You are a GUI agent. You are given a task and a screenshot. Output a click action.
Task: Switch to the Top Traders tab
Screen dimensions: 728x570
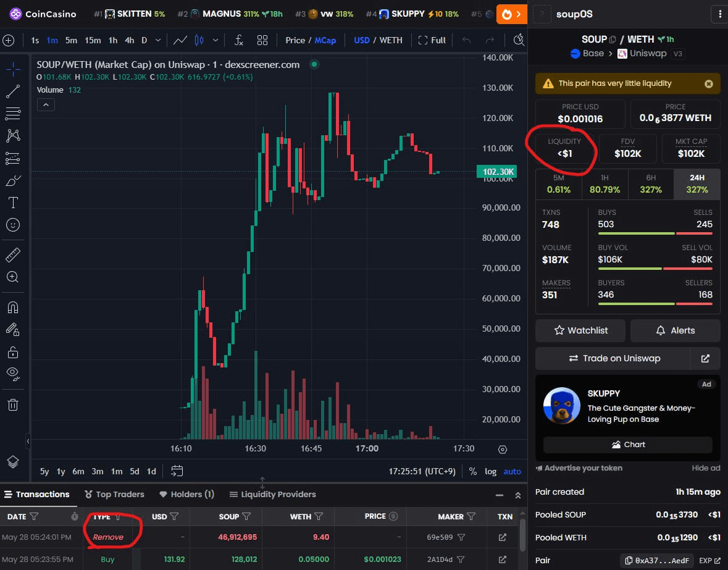[114, 494]
